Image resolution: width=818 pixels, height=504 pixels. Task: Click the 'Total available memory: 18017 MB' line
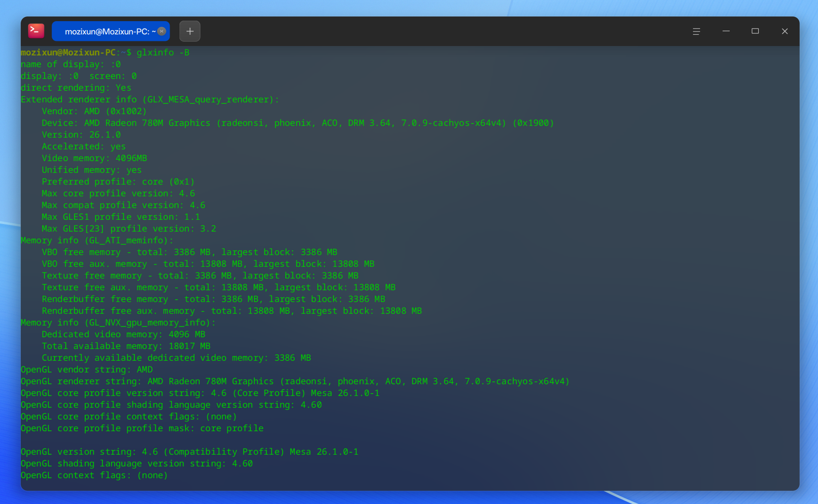point(126,346)
